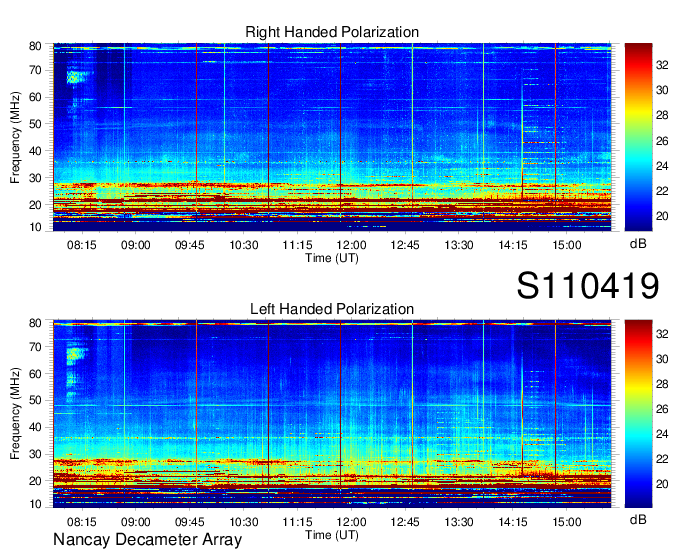Click 09:00 tick on the right-handed time axis

coord(136,245)
